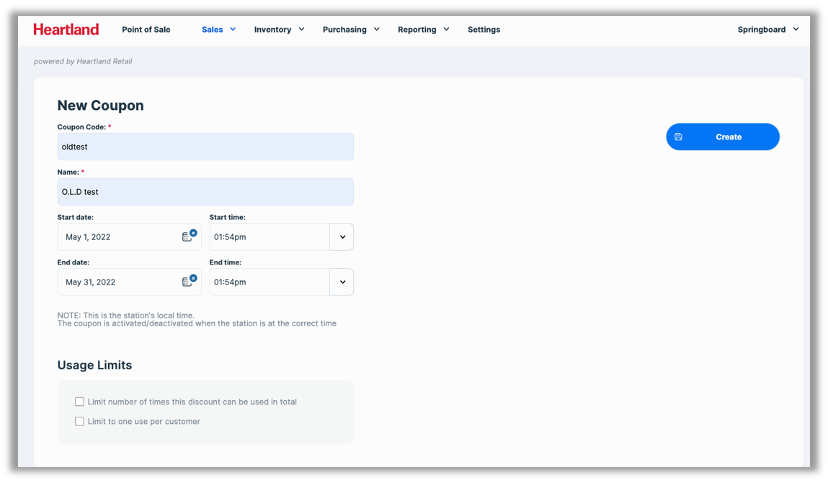Click the save icon on Create button
Image resolution: width=828 pixels, height=482 pixels.
(678, 137)
